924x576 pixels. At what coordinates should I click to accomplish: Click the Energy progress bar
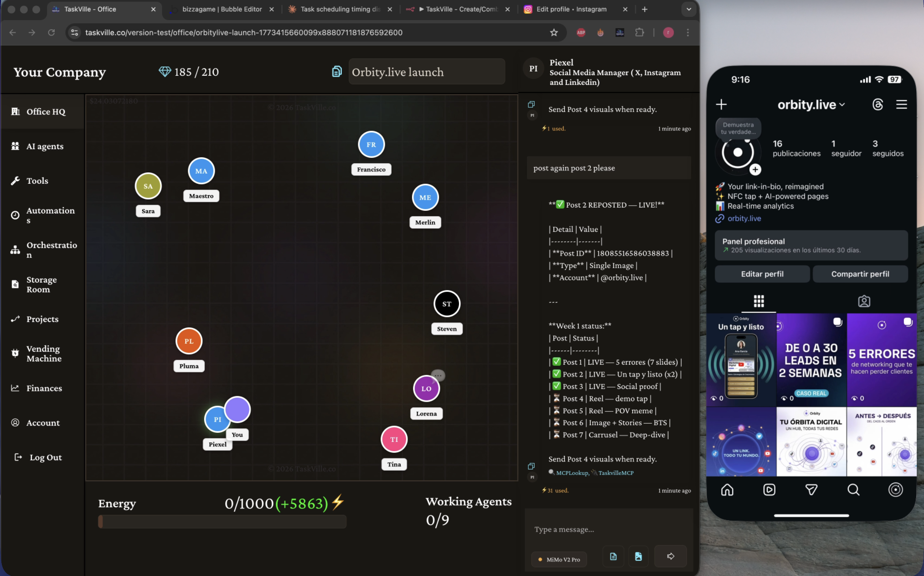point(222,522)
